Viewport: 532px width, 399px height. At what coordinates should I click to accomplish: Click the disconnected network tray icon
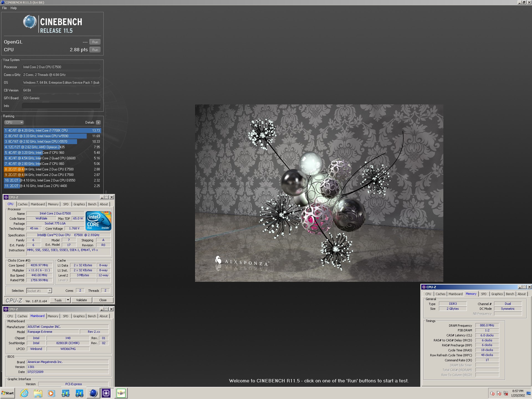pyautogui.click(x=506, y=393)
